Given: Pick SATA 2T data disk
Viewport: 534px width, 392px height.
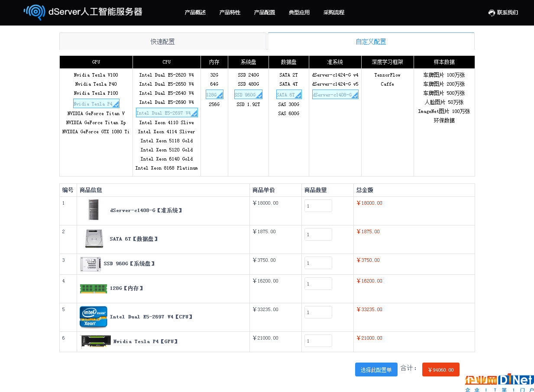Looking at the screenshot, I should pyautogui.click(x=289, y=75).
